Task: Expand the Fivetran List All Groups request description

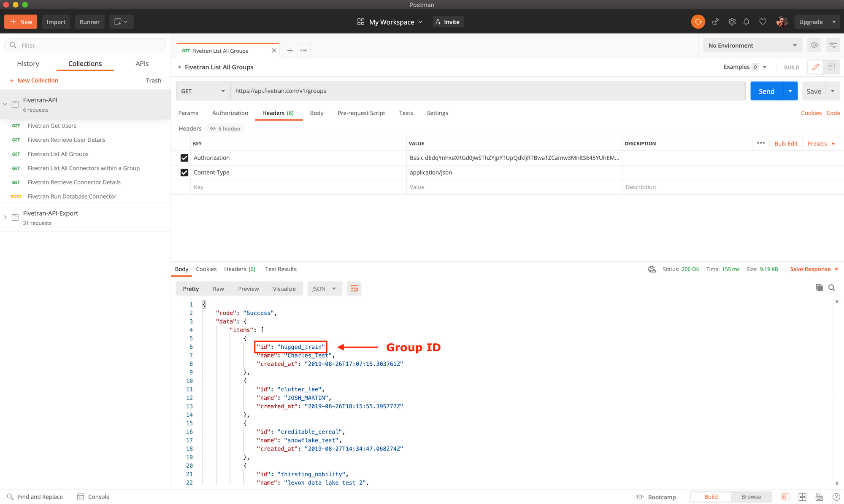Action: pyautogui.click(x=180, y=67)
